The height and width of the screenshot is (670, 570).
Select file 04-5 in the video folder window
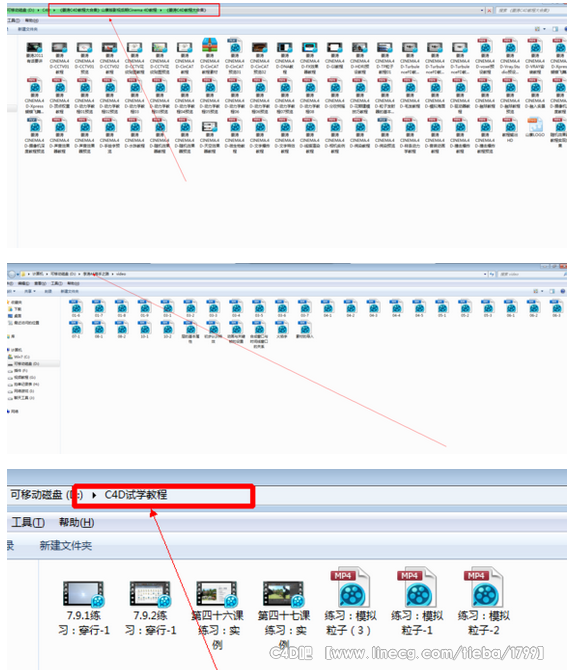419,309
